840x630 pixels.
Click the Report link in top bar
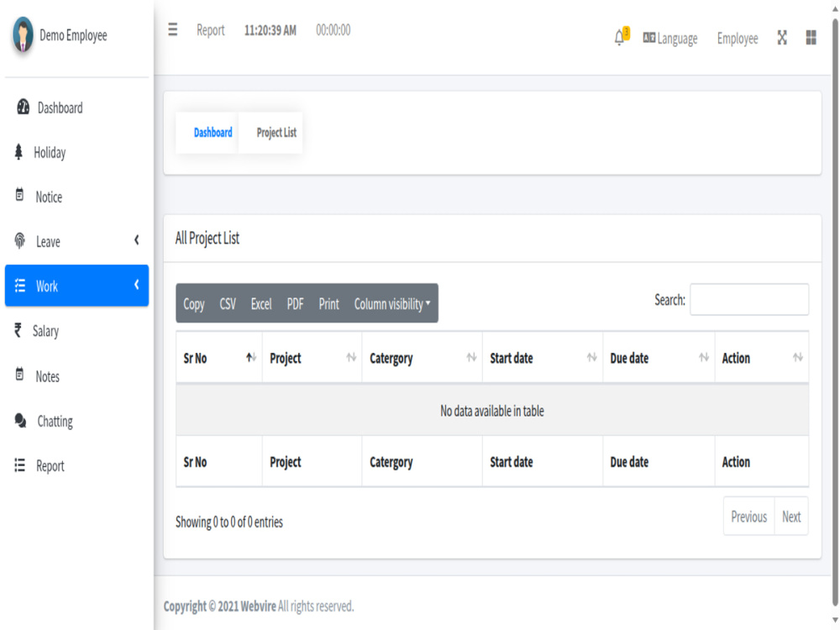[211, 30]
